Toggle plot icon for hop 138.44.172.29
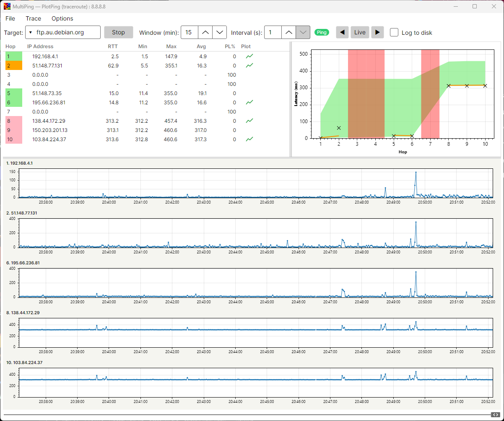 tap(249, 121)
